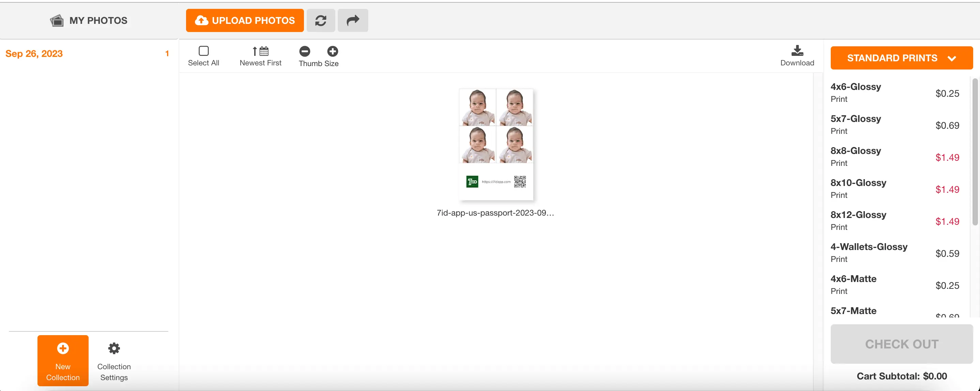This screenshot has width=980, height=391.
Task: Click the Thumb Size increase icon
Action: click(332, 51)
